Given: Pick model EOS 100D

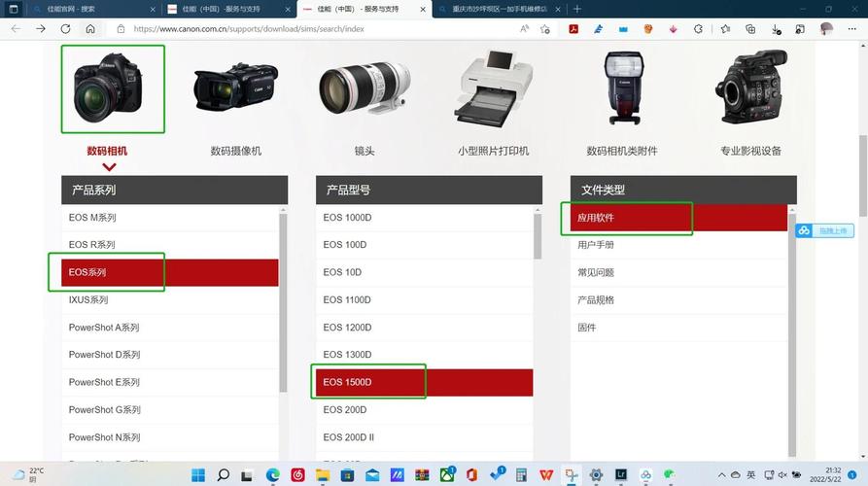Looking at the screenshot, I should (425, 245).
